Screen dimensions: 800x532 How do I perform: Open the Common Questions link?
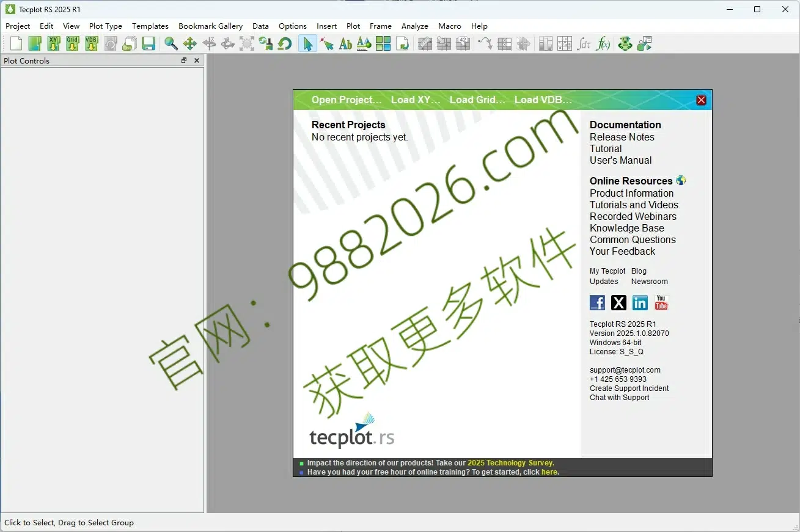633,240
